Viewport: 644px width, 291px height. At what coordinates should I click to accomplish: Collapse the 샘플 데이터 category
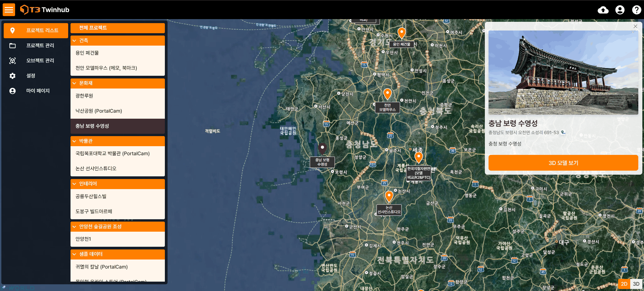(x=118, y=254)
